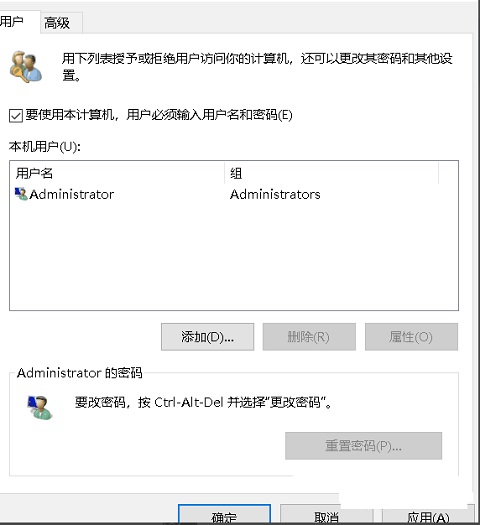Image resolution: width=480 pixels, height=525 pixels.
Task: Cancel the dialog with 取消
Action: (326, 516)
